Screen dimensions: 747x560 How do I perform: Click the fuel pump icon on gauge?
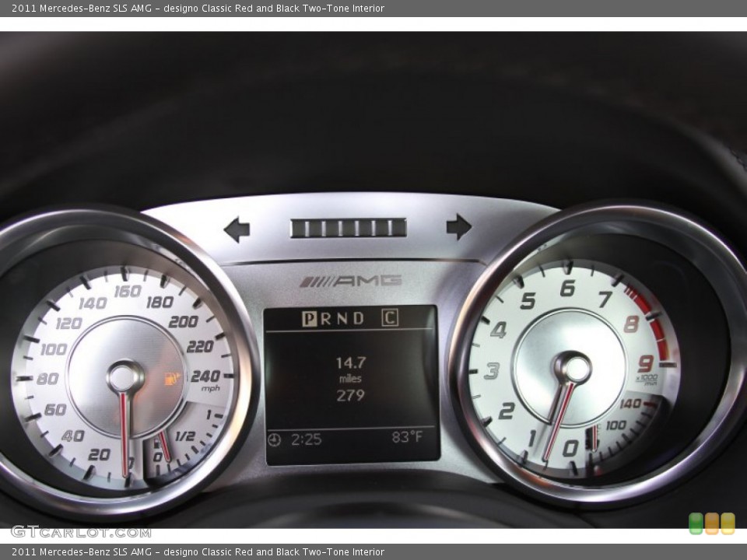coord(156,444)
